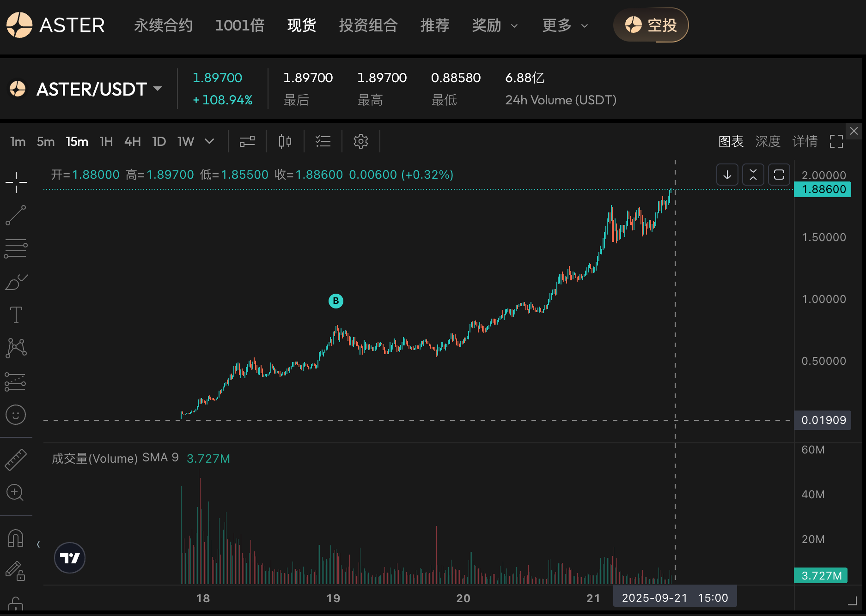Viewport: 866px width, 616px height.
Task: Select the text annotation tool
Action: tap(16, 315)
